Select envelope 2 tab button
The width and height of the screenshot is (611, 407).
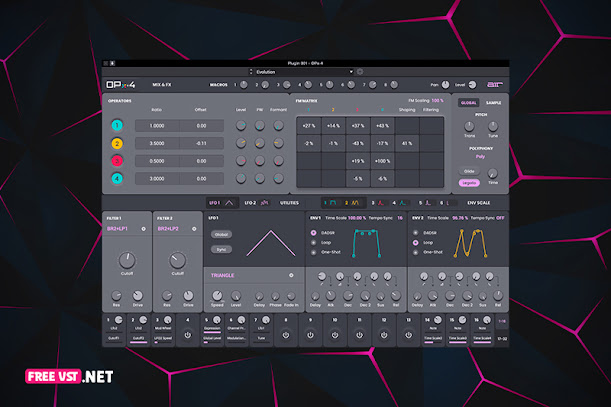point(352,203)
